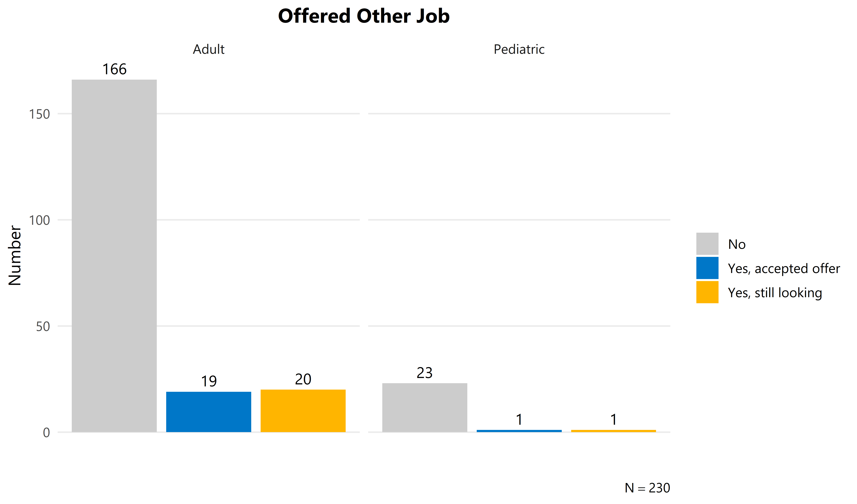This screenshot has width=857, height=504.
Task: Click the "N = 230" caption
Action: coord(647,488)
